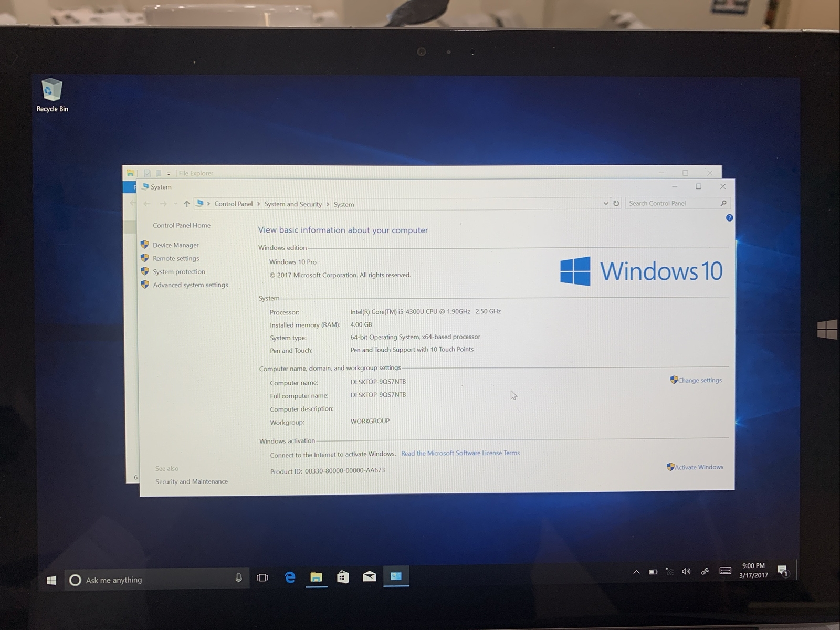Viewport: 840px width, 630px height.
Task: Launch Microsoft Edge from the taskbar
Action: (290, 577)
